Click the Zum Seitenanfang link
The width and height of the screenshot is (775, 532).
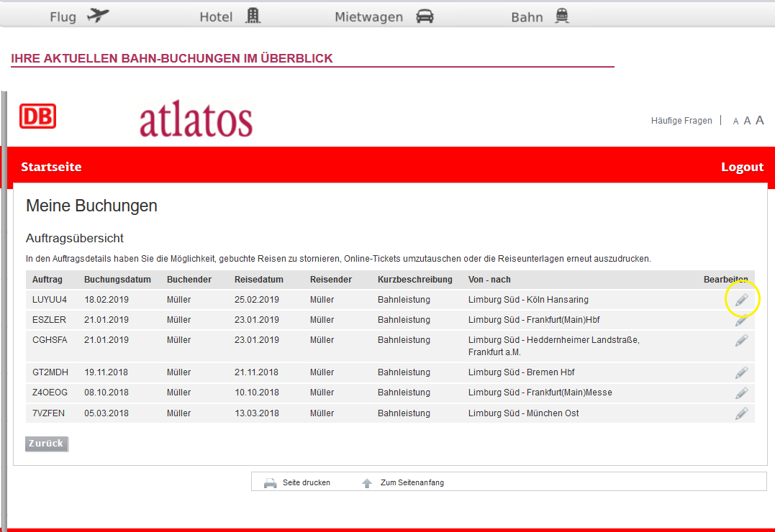(x=412, y=482)
